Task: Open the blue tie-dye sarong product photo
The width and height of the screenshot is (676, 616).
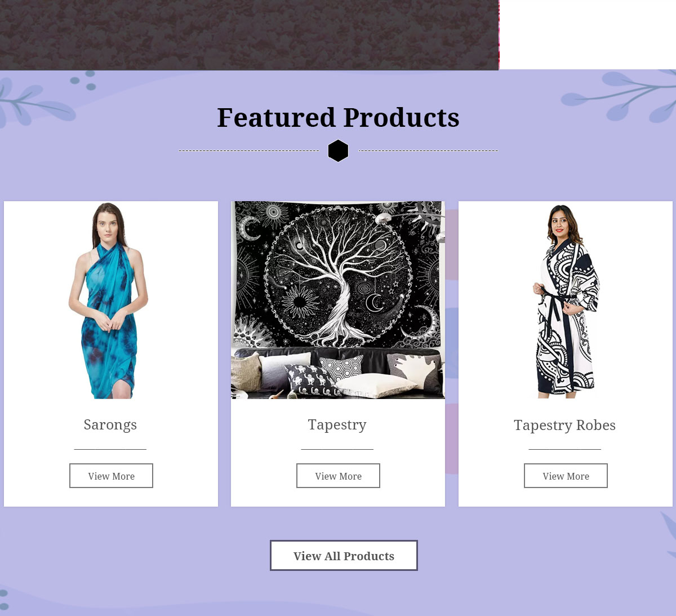Action: [111, 300]
